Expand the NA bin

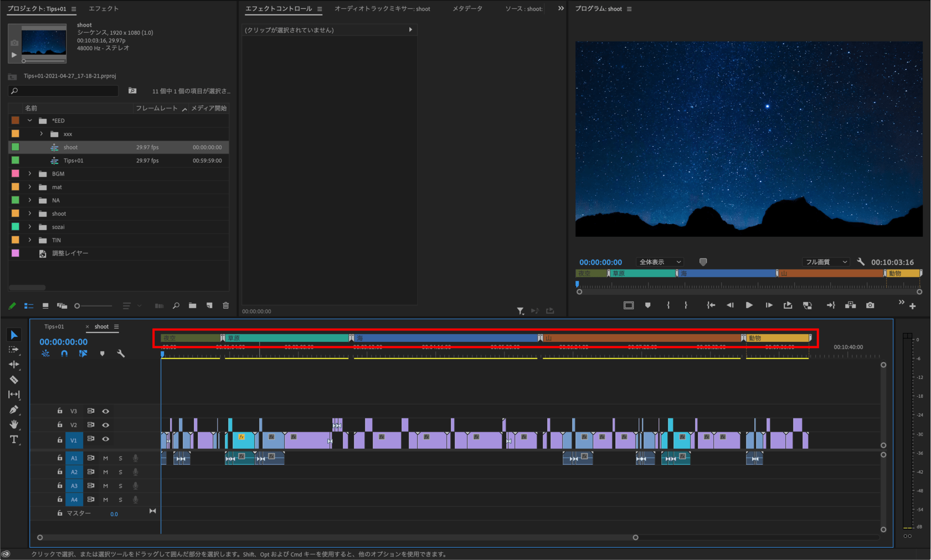(30, 200)
